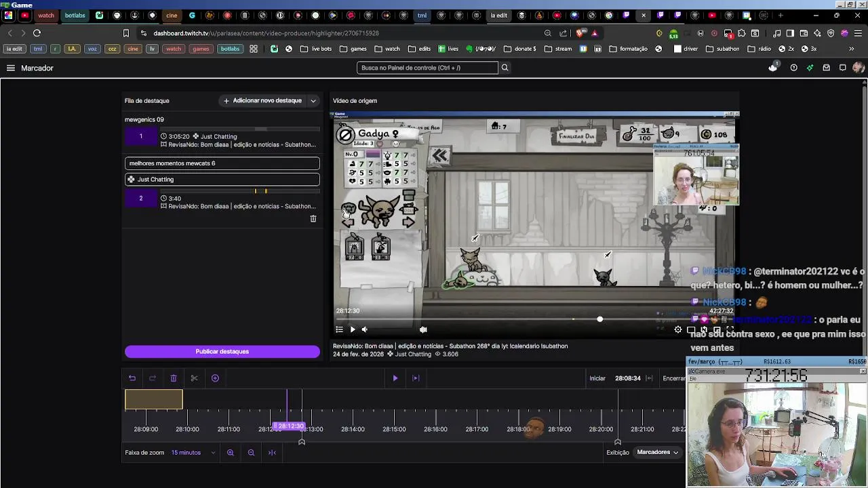Open the Brave Shields icon
The image size is (868, 488).
pyautogui.click(x=581, y=33)
